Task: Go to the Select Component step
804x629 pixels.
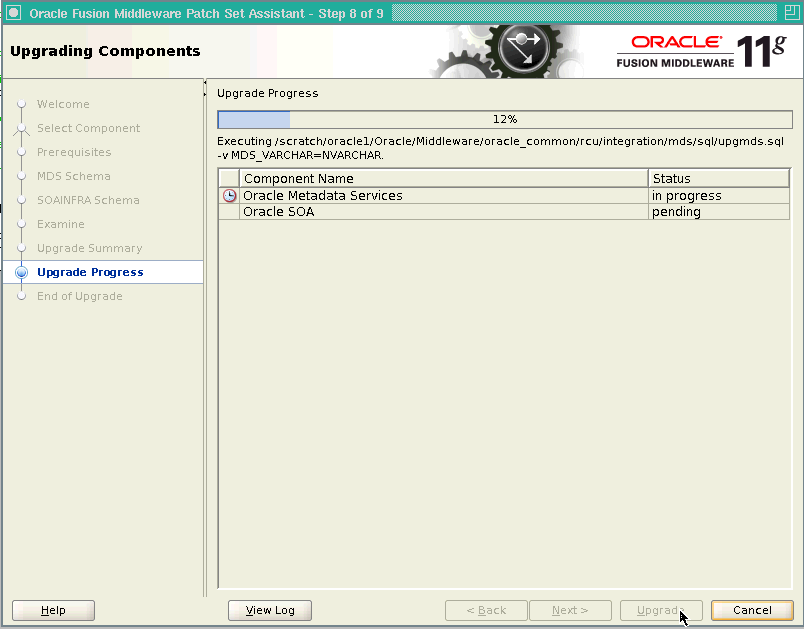Action: click(88, 128)
